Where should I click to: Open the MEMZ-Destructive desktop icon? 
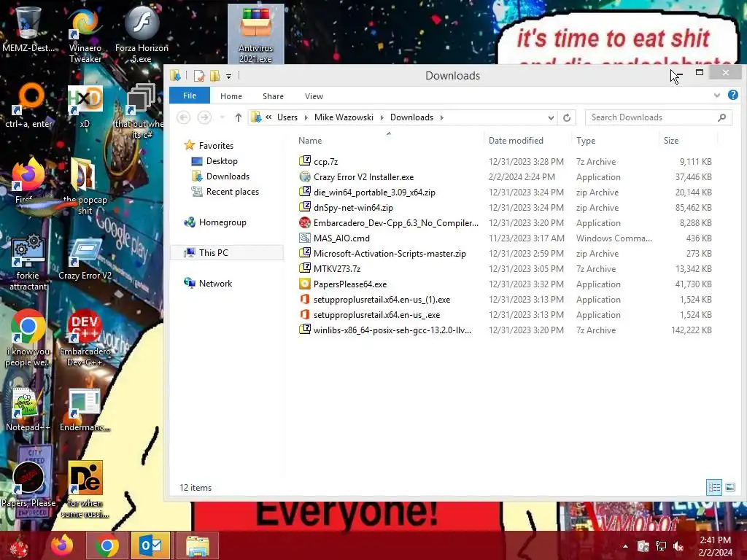[28, 29]
